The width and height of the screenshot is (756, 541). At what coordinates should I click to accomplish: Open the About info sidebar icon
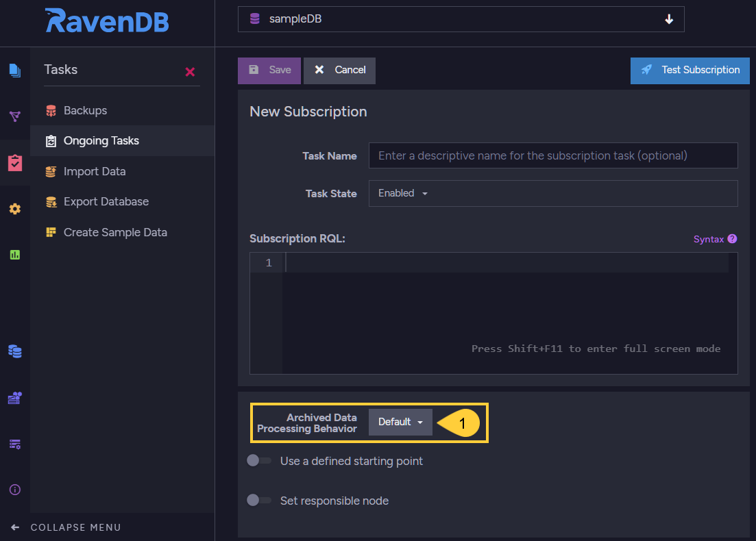[15, 490]
